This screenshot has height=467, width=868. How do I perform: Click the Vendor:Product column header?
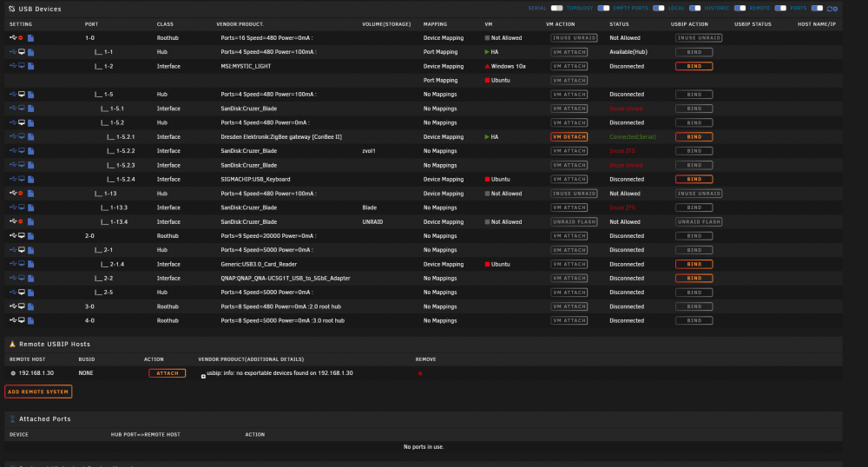click(x=240, y=24)
